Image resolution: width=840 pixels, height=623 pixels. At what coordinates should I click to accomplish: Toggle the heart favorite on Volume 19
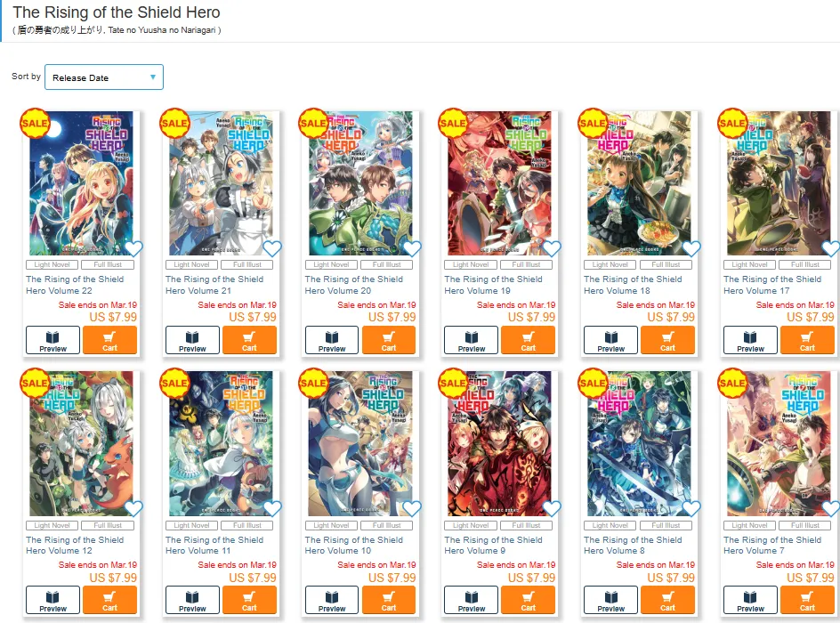click(552, 248)
